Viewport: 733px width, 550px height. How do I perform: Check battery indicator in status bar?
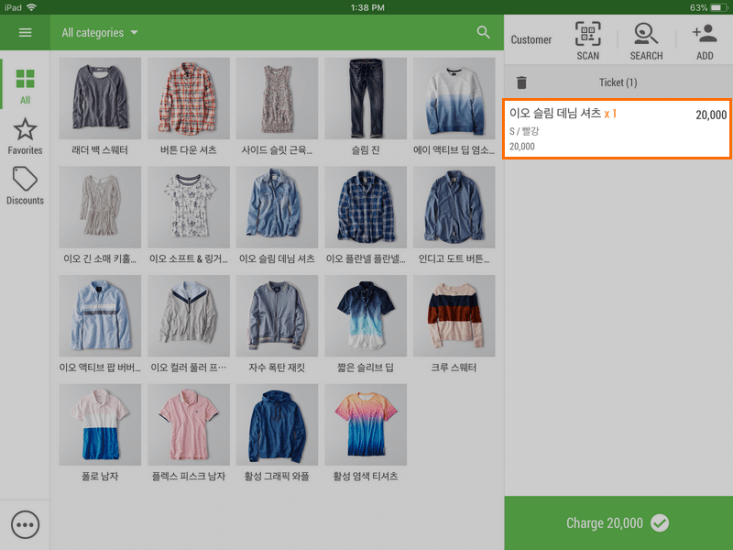click(x=718, y=7)
